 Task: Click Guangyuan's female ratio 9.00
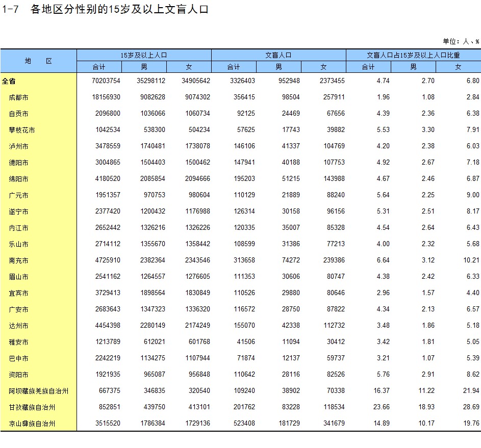tap(473, 195)
